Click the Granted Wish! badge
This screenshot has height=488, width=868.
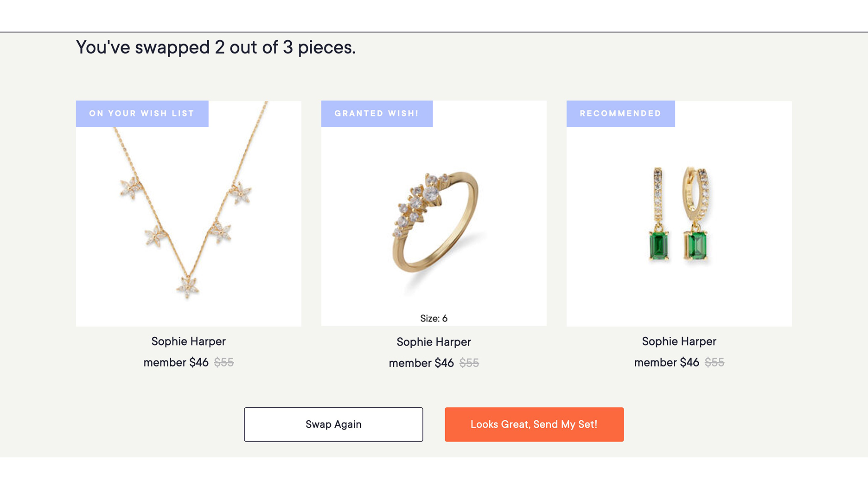pos(377,114)
